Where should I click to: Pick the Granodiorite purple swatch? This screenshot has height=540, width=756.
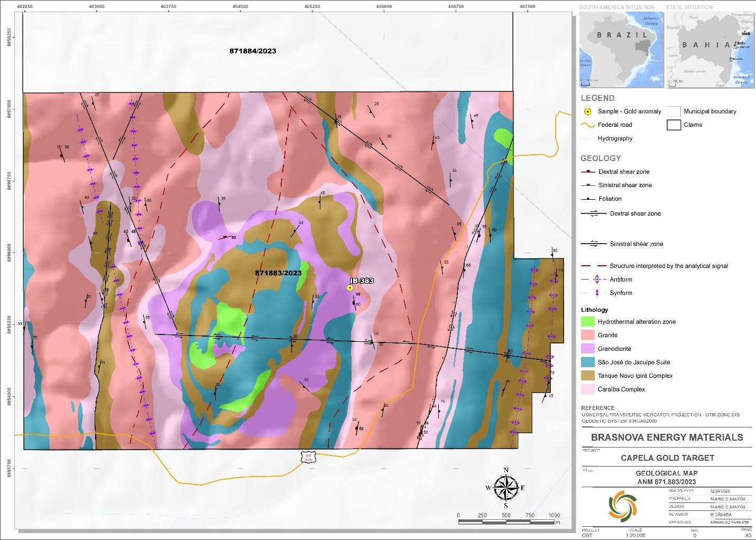(588, 349)
